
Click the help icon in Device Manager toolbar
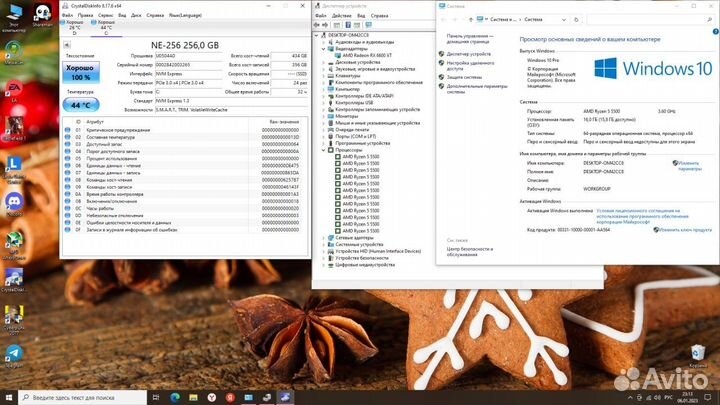tap(348, 25)
